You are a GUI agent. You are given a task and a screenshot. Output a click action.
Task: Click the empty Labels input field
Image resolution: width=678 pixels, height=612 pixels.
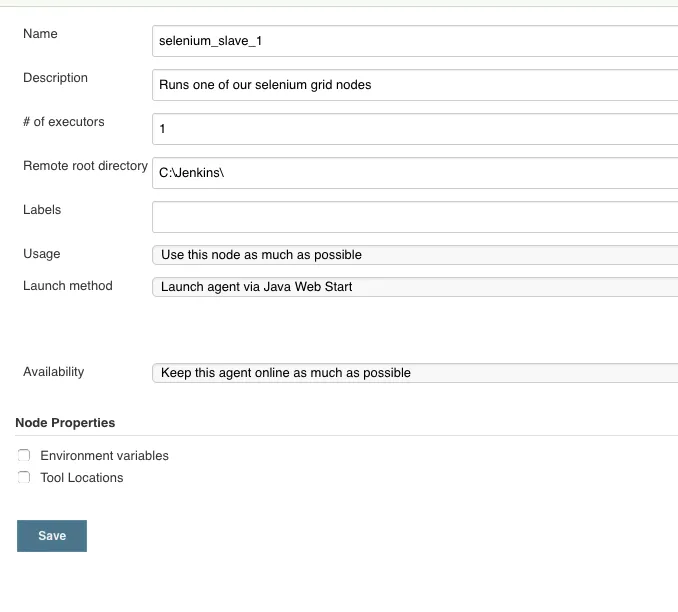(x=415, y=217)
